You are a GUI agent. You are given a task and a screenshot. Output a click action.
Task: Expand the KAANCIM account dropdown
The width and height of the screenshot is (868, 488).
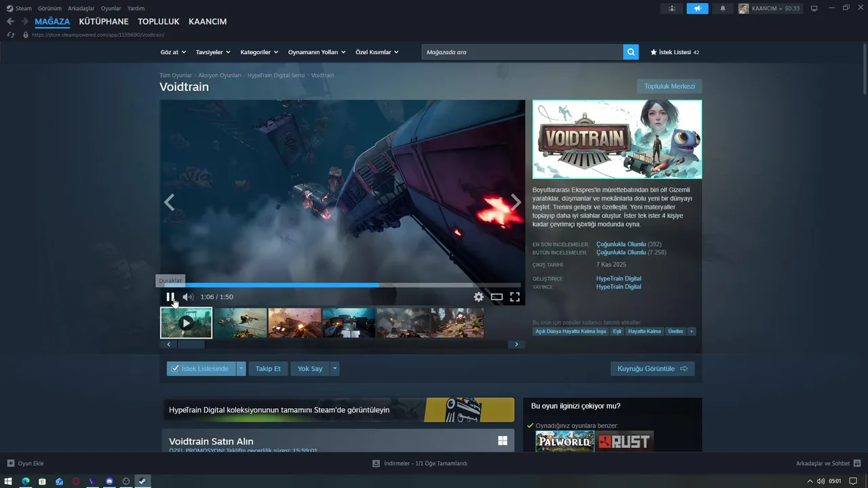pyautogui.click(x=781, y=8)
